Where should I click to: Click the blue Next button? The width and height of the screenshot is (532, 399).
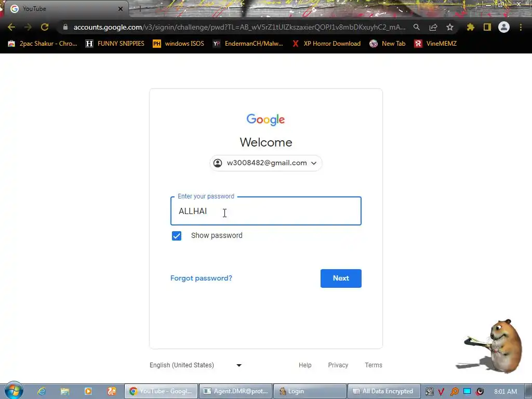tap(341, 278)
